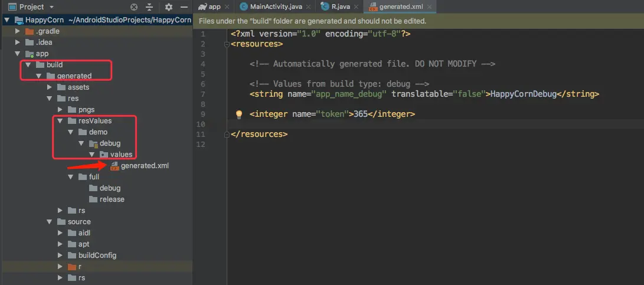The height and width of the screenshot is (285, 644).
Task: Collapse the resValues folder arrow
Action: click(60, 121)
